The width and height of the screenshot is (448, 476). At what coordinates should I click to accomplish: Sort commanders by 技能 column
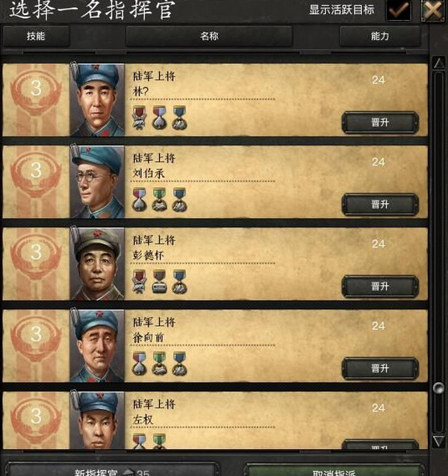[x=36, y=37]
